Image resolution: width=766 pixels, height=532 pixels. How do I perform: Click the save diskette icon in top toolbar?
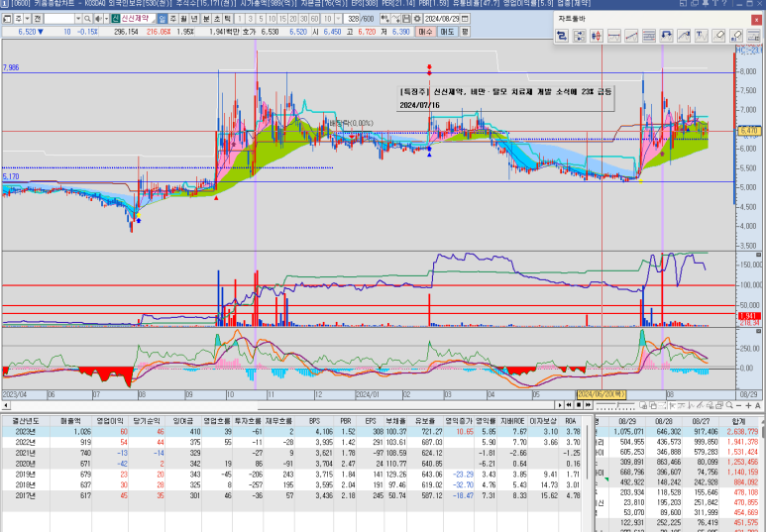coord(406,19)
